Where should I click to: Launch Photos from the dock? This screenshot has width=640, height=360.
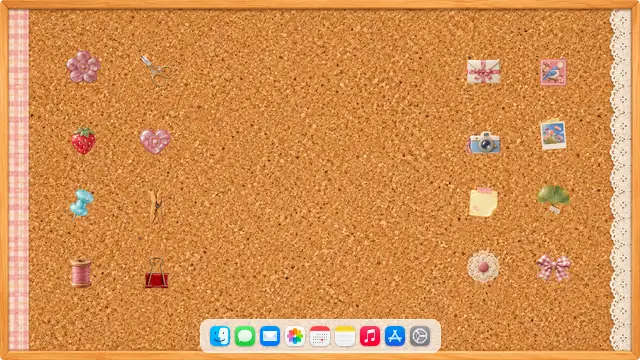(295, 336)
